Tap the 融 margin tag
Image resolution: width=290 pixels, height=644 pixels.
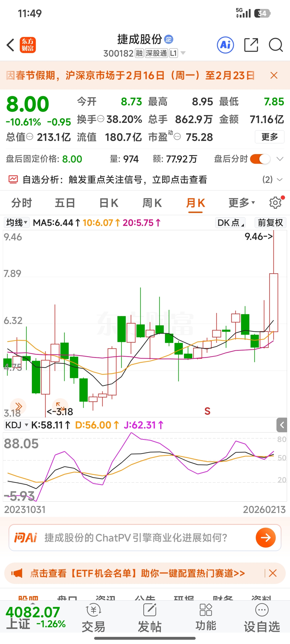(139, 53)
